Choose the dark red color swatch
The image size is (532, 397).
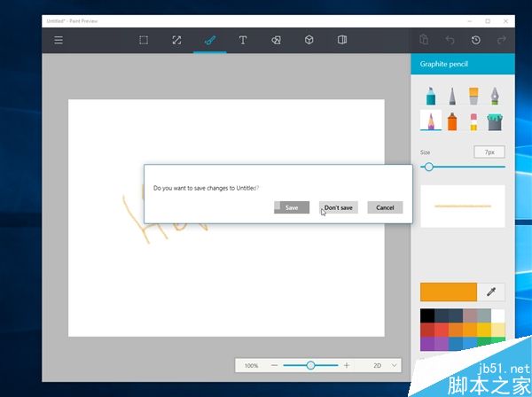tap(427, 330)
